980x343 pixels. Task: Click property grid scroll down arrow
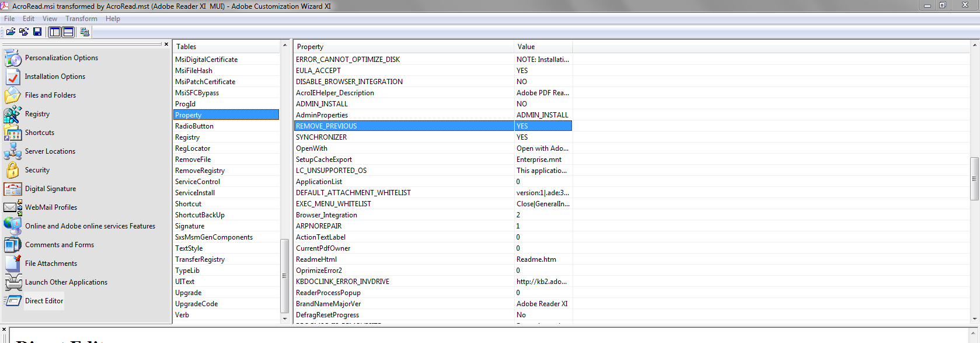click(x=975, y=319)
